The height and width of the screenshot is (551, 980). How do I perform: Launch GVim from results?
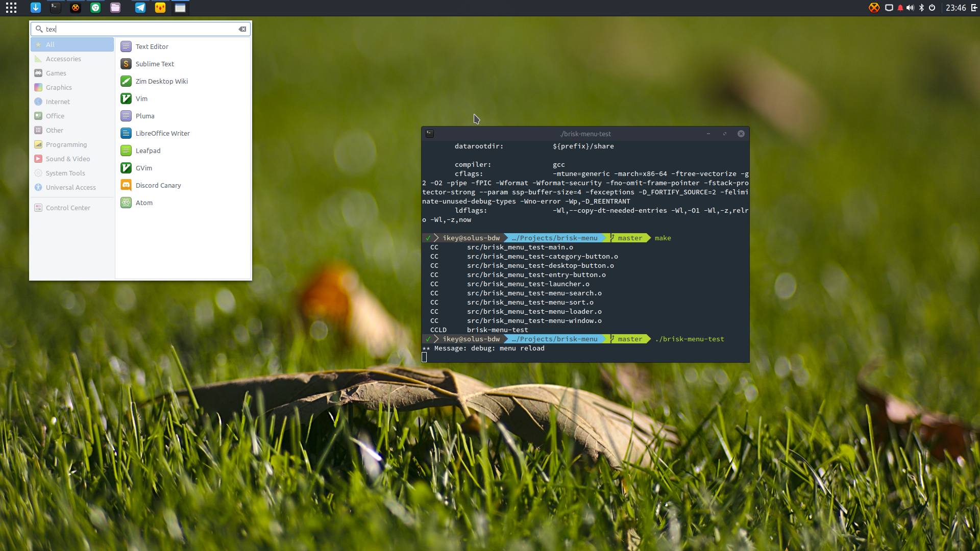pos(183,168)
